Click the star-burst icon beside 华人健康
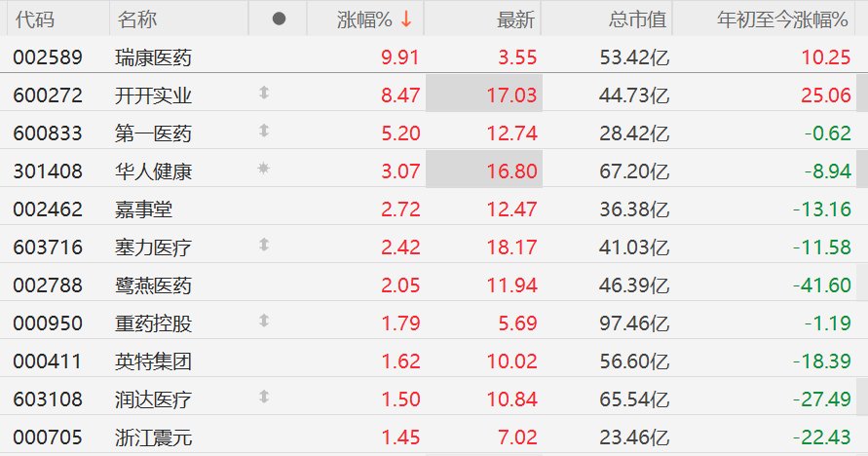The width and height of the screenshot is (868, 456). coord(263,169)
